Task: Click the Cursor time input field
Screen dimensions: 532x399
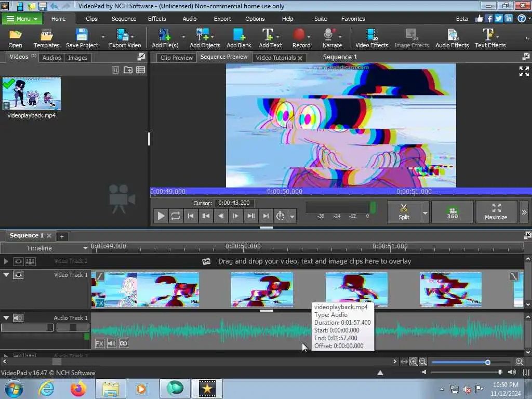Action: [x=234, y=203]
